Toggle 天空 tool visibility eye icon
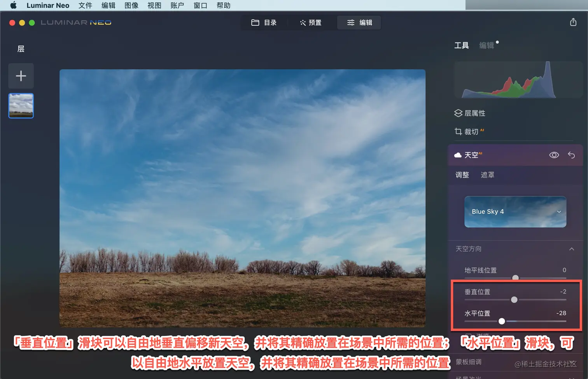The width and height of the screenshot is (588, 379). tap(554, 155)
